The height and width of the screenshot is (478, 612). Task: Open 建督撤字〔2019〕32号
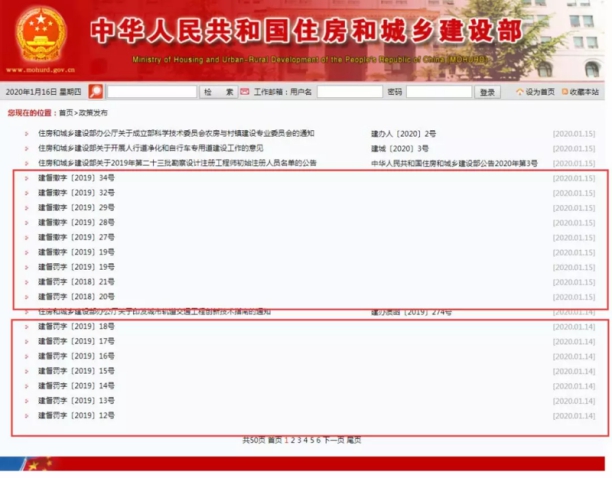click(x=76, y=193)
